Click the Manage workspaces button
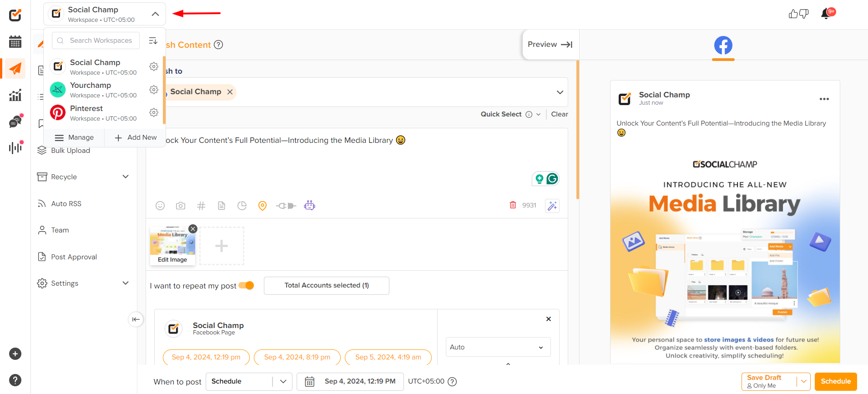This screenshot has width=868, height=394. tap(74, 137)
